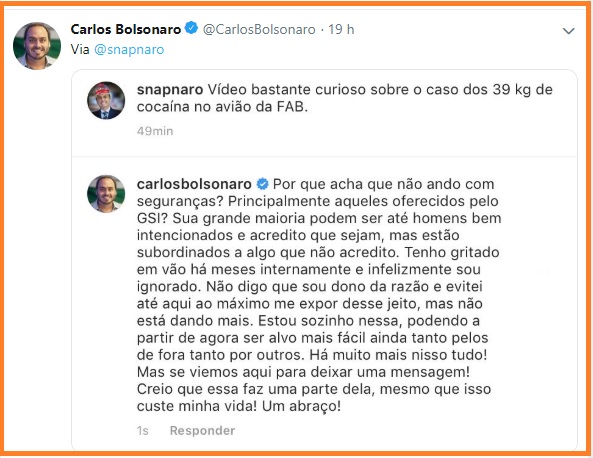Open the bold Carlos Bolsonaro display name
The image size is (593, 458).
pyautogui.click(x=126, y=29)
